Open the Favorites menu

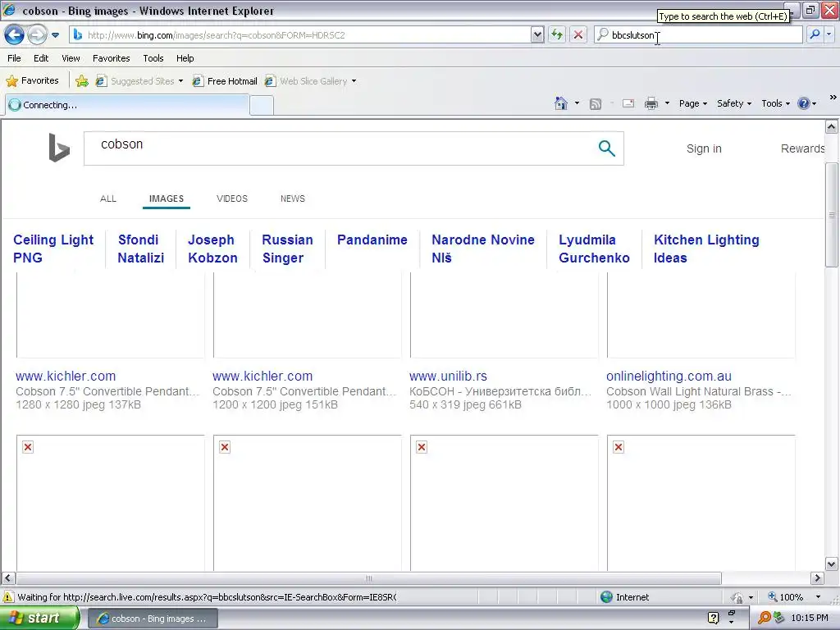click(111, 58)
